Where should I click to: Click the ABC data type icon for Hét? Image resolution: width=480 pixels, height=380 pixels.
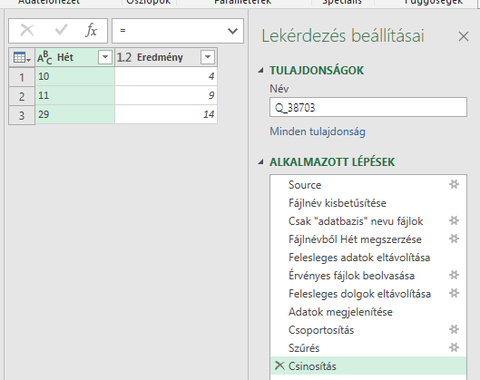click(x=45, y=58)
